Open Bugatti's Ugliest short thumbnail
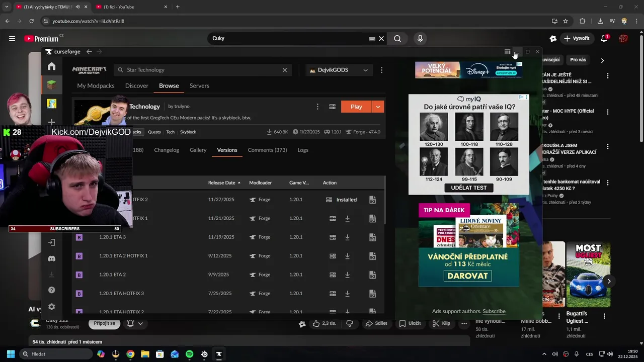Screen dimensions: 644x362 point(588,274)
